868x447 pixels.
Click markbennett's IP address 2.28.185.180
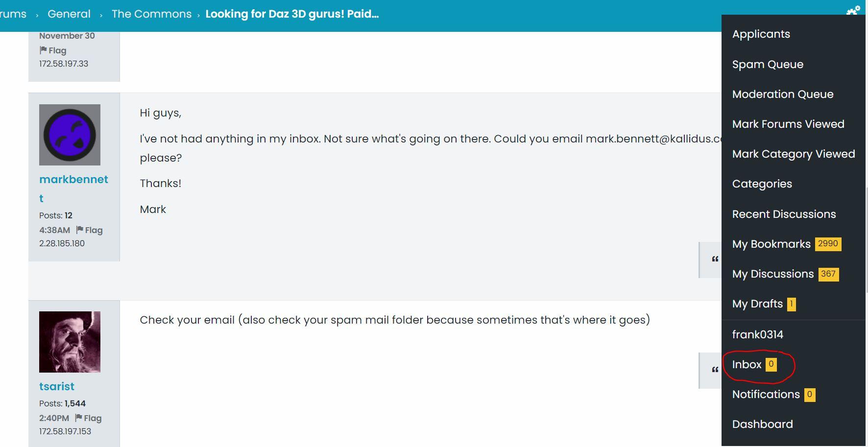62,243
